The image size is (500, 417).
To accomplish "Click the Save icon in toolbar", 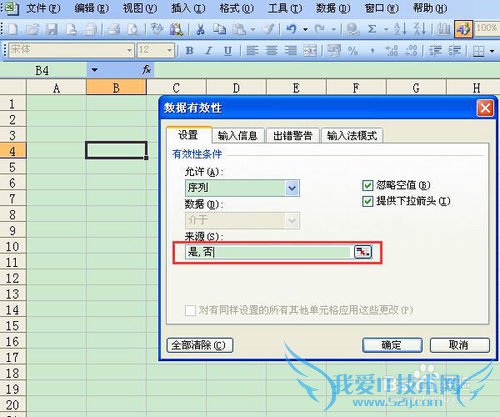I will click(52, 30).
